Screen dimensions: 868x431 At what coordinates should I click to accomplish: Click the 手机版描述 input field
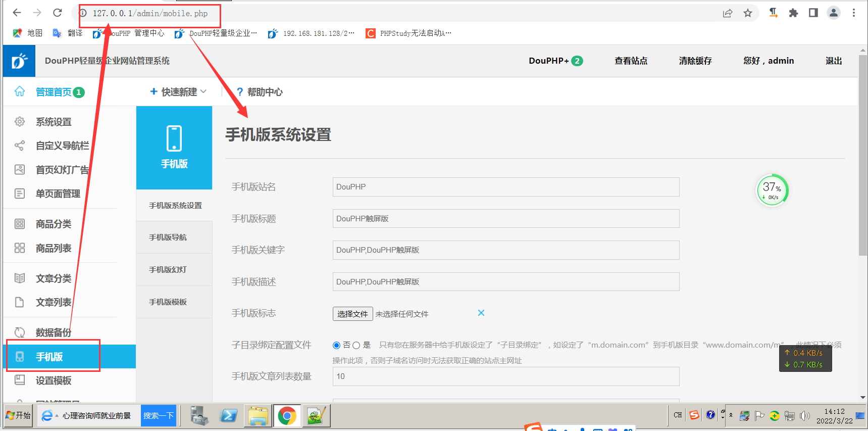[x=506, y=282]
